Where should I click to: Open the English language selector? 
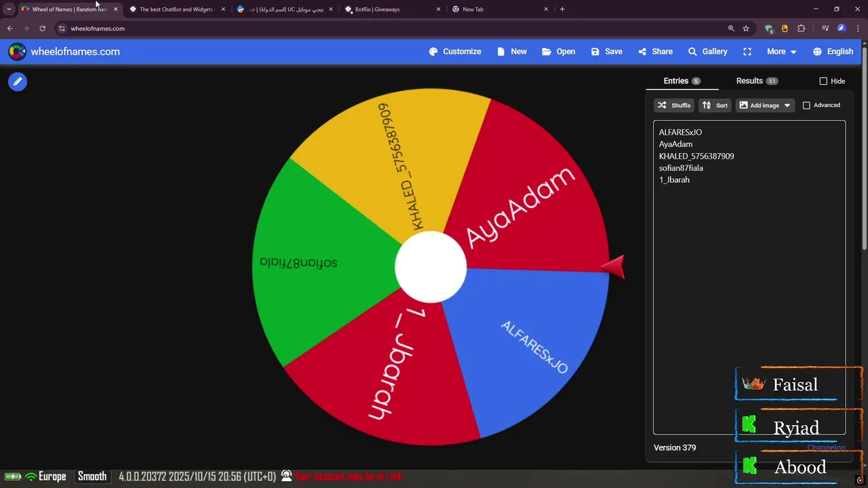(833, 52)
